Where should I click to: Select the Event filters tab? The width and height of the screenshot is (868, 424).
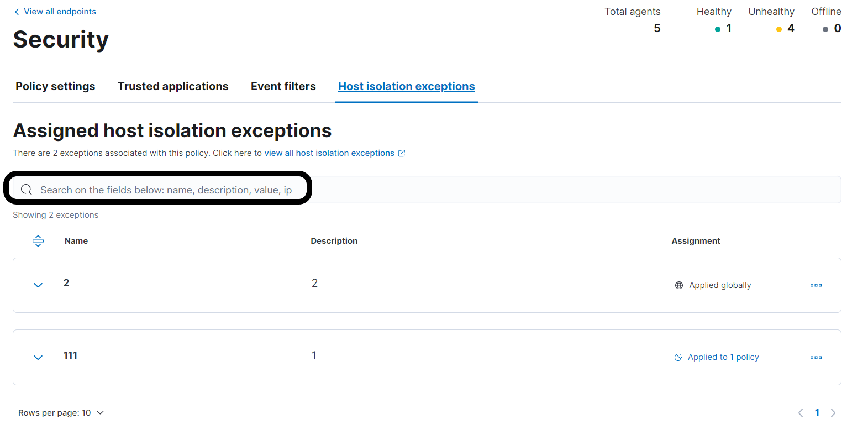[x=283, y=86]
